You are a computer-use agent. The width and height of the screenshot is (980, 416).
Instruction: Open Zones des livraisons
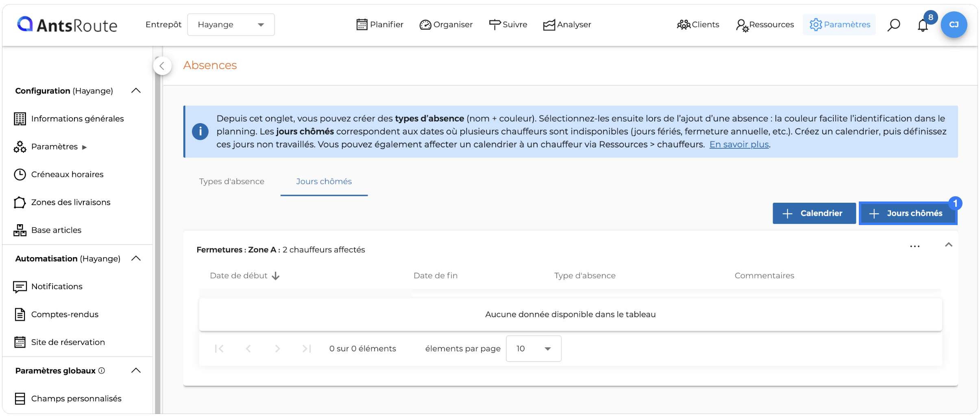tap(71, 202)
